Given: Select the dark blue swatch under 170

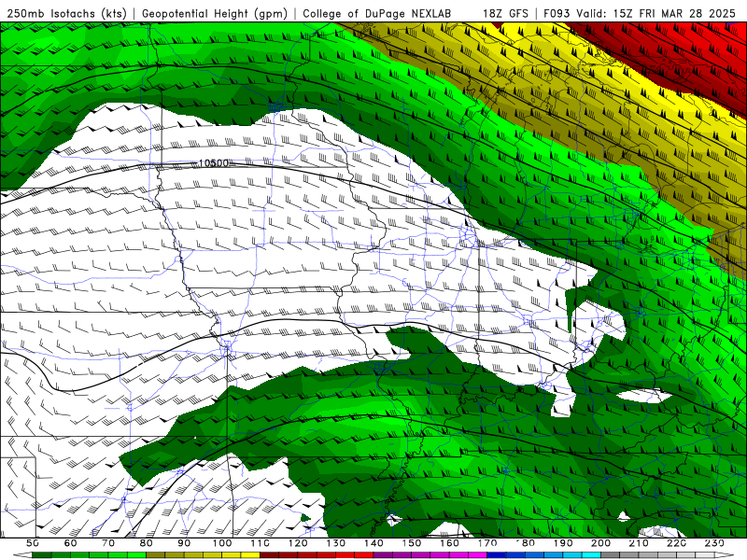Looking at the screenshot, I should tap(497, 554).
